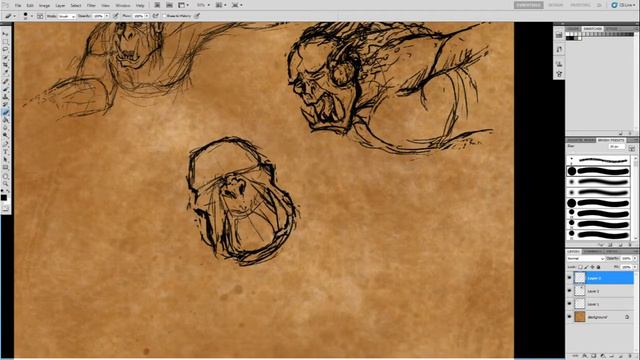Viewport: 640px width, 360px height.
Task: Select the Eyedropper tool
Action: tap(6, 72)
